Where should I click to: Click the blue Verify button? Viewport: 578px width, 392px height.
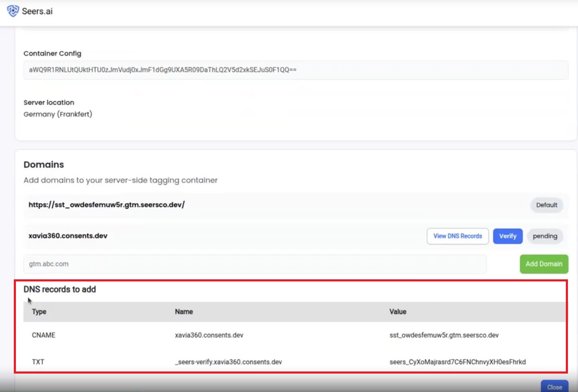click(508, 236)
